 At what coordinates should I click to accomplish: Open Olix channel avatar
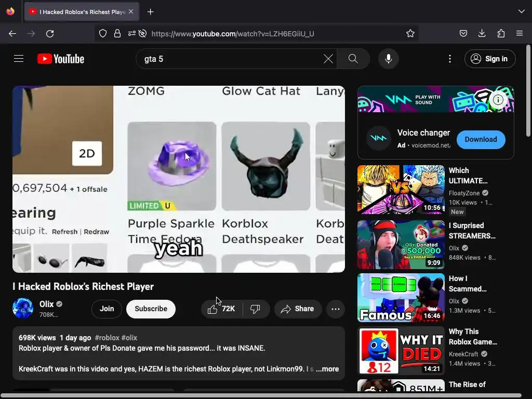pos(23,308)
